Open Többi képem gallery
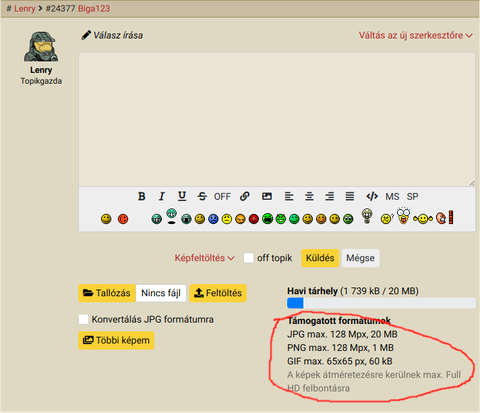The image size is (480, 413). (116, 340)
